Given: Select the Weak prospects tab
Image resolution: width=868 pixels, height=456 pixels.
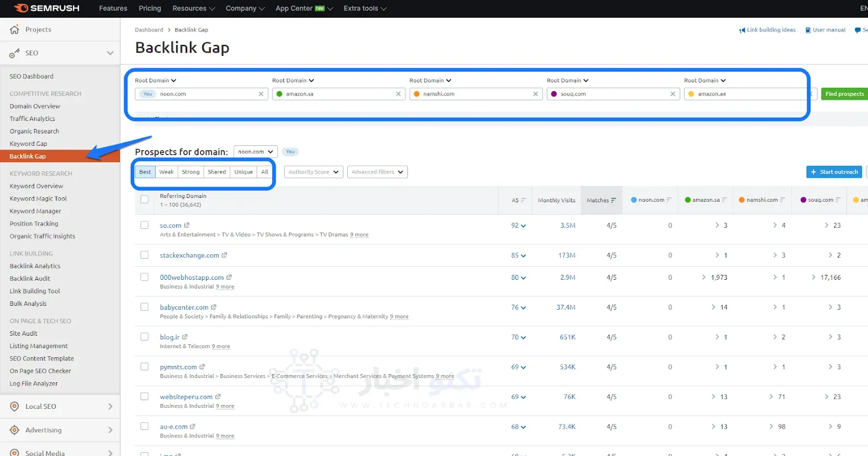Looking at the screenshot, I should click(167, 172).
